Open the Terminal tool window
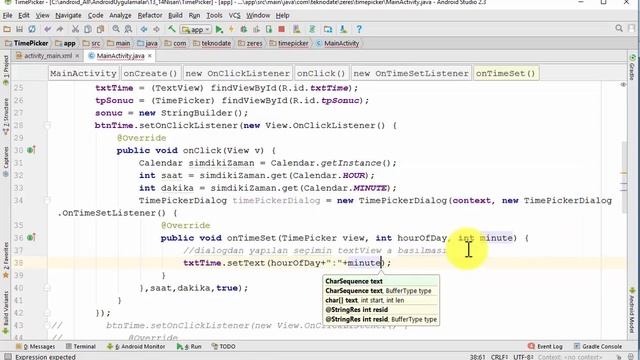 point(81,347)
